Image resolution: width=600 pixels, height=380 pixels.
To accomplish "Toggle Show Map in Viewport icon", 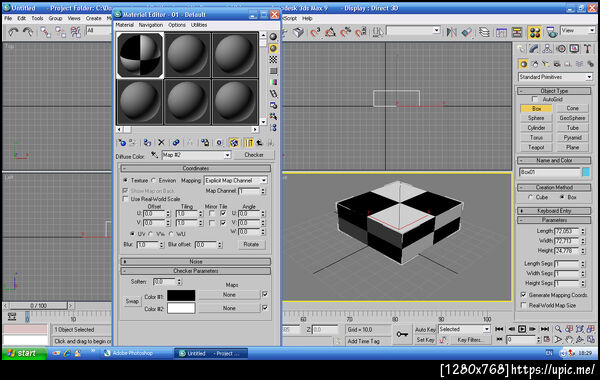I will click(x=234, y=143).
